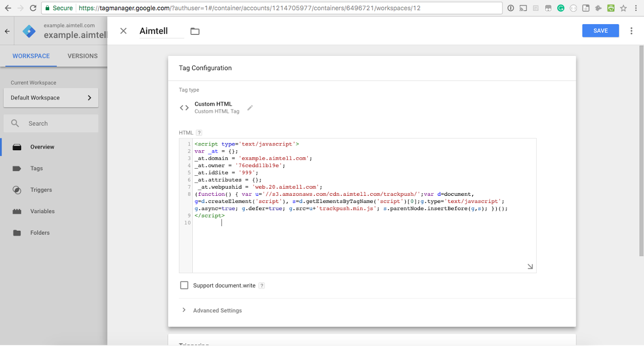Select the Workspace tab
Screen dimensions: 644x346
[31, 56]
